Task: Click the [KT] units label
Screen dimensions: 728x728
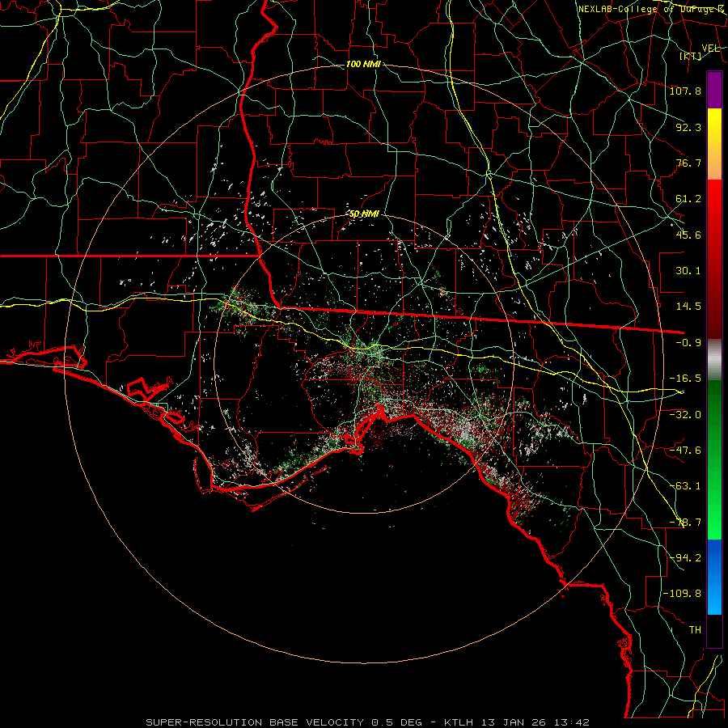Action: [691, 56]
